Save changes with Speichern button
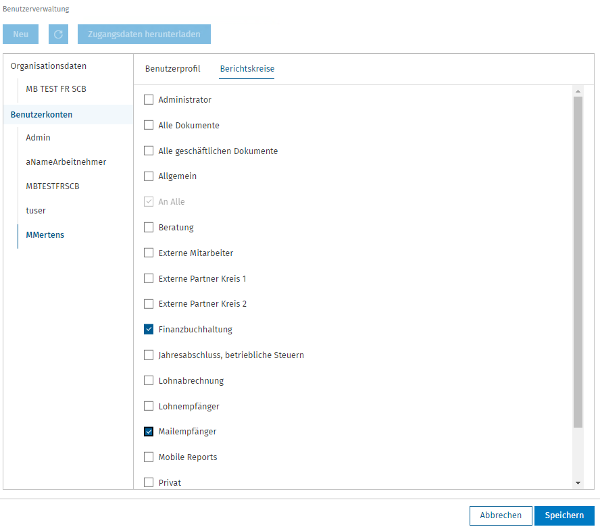Viewport: 600px width, 531px height. coord(564,515)
